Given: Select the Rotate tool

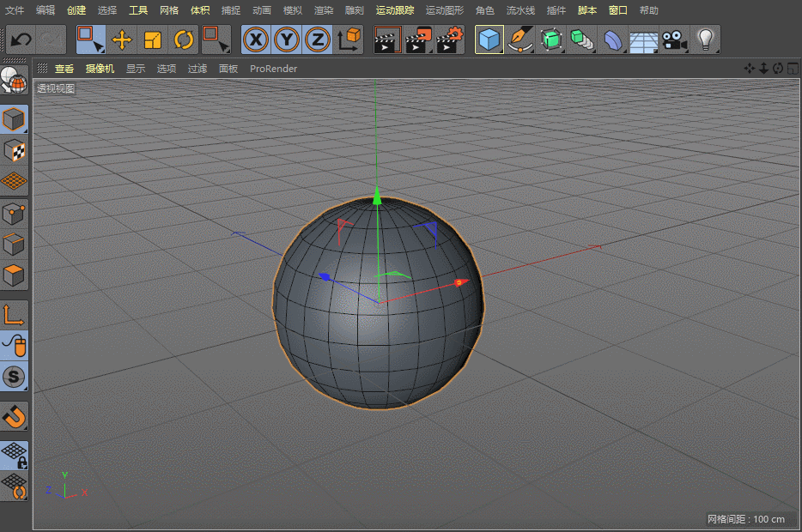Looking at the screenshot, I should (184, 39).
